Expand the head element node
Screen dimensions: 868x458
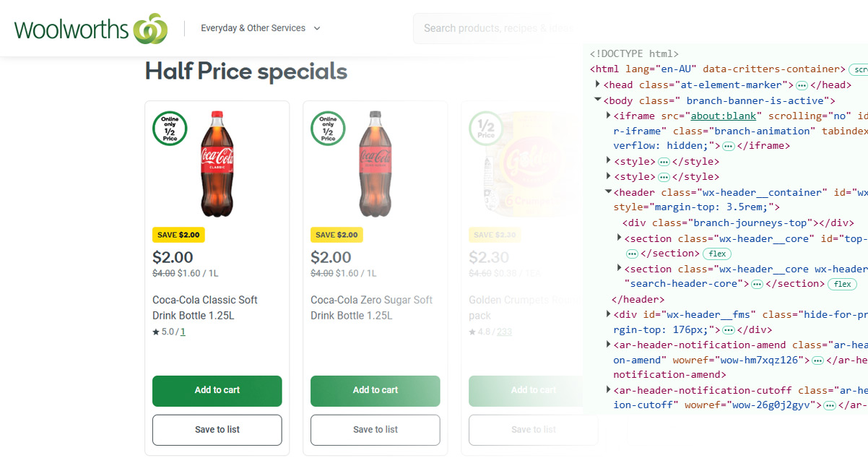[598, 85]
